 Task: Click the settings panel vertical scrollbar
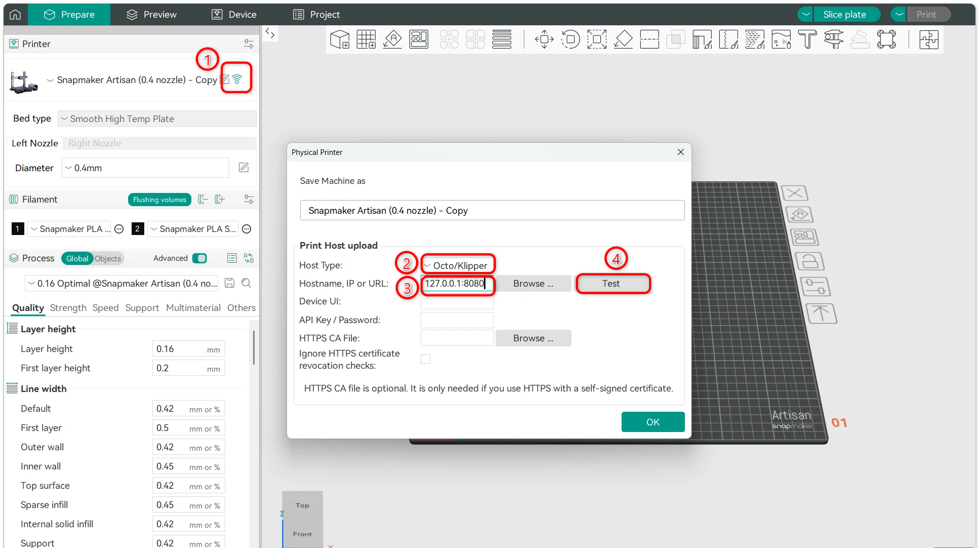(254, 347)
